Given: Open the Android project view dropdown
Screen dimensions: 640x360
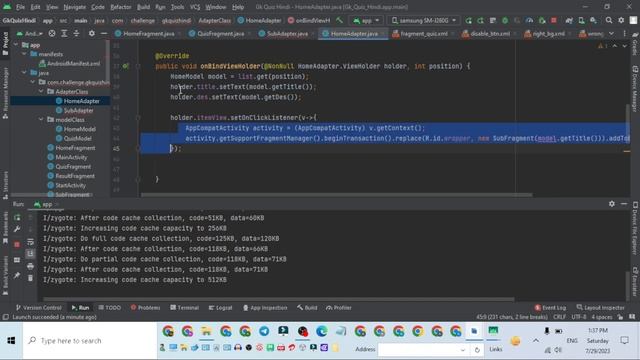Looking at the screenshot, I should (x=29, y=33).
